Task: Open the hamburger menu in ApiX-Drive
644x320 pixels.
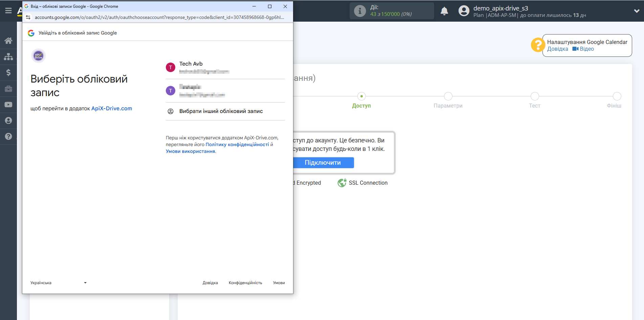Action: tap(8, 11)
